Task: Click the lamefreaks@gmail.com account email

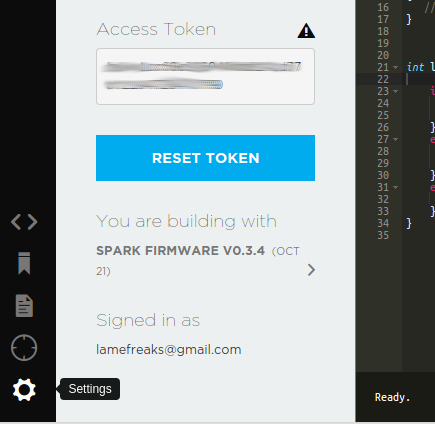Action: [x=169, y=350]
